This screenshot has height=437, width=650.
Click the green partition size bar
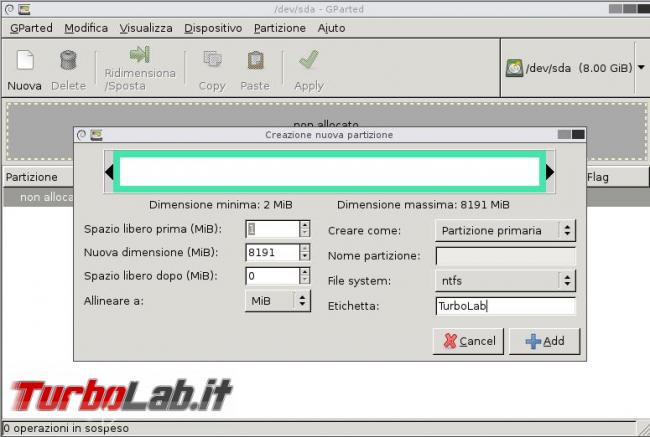330,172
